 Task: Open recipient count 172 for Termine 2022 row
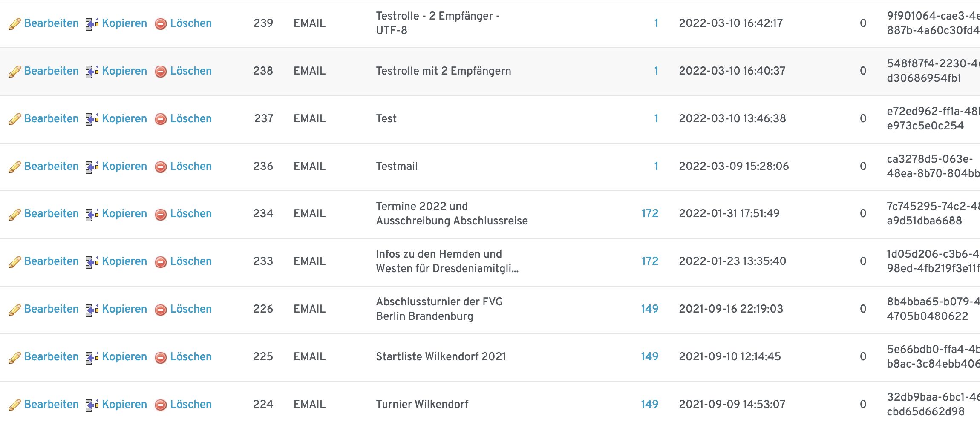point(650,213)
